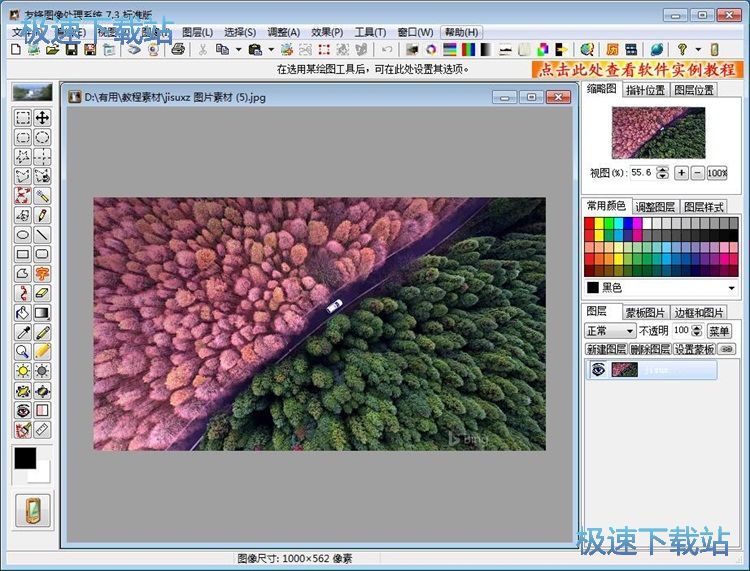
Task: Select the straight line drawing tool
Action: [x=42, y=235]
